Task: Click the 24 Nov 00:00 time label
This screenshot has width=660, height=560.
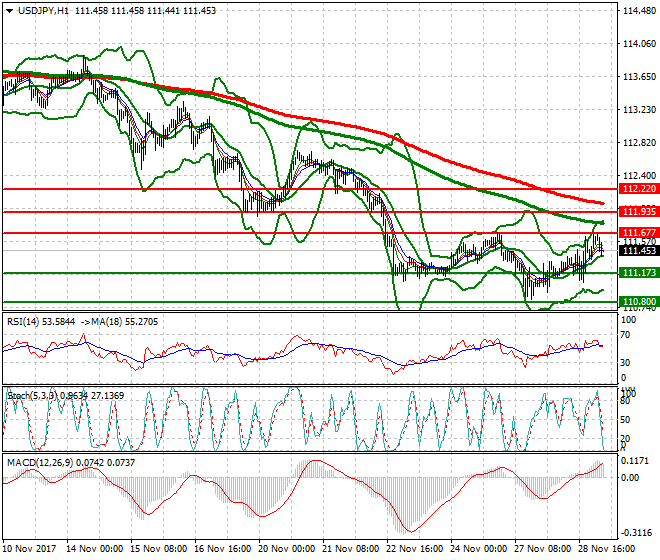Action: tap(479, 549)
